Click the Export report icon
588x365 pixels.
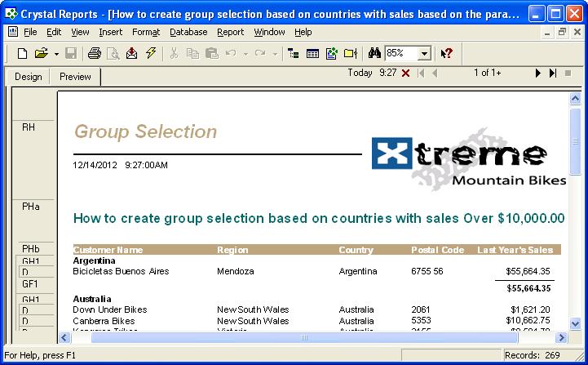pos(131,54)
